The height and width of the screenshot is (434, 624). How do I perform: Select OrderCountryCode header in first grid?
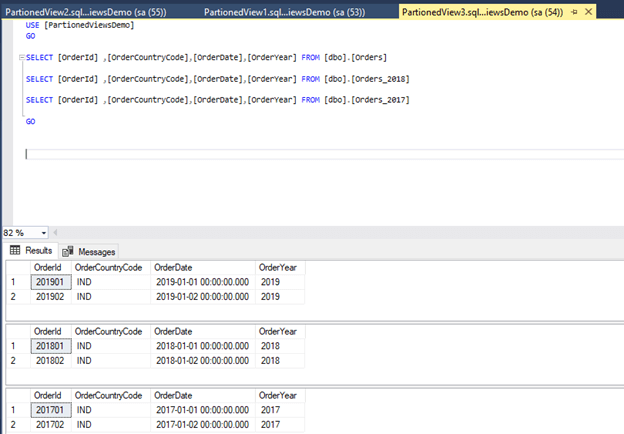pyautogui.click(x=111, y=267)
